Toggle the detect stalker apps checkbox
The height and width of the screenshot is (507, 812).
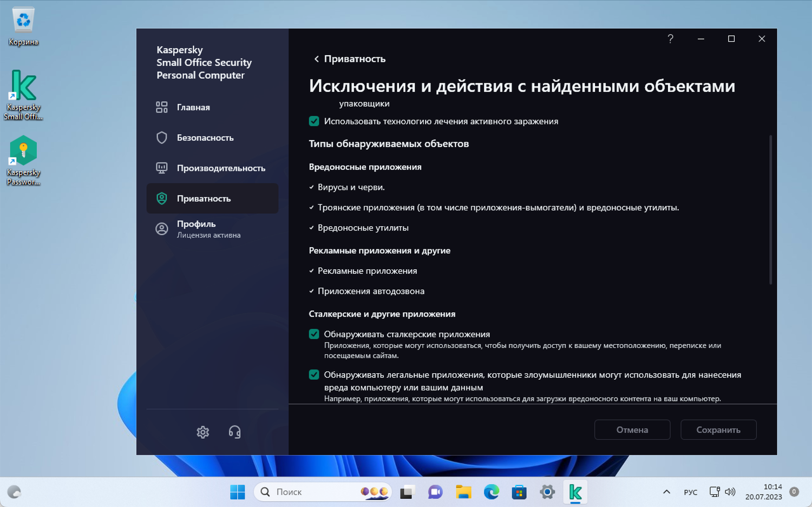click(x=314, y=334)
